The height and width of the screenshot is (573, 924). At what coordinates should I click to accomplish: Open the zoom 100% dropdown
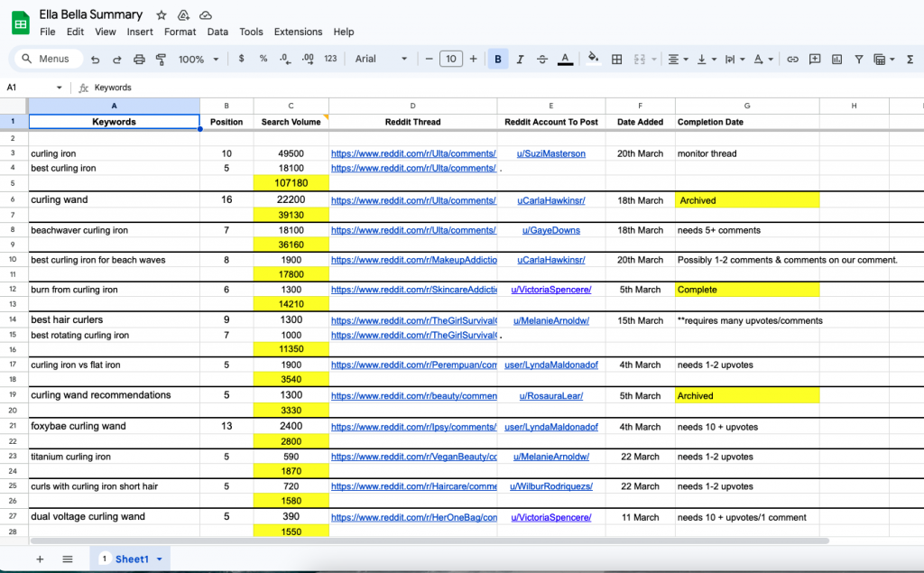199,60
